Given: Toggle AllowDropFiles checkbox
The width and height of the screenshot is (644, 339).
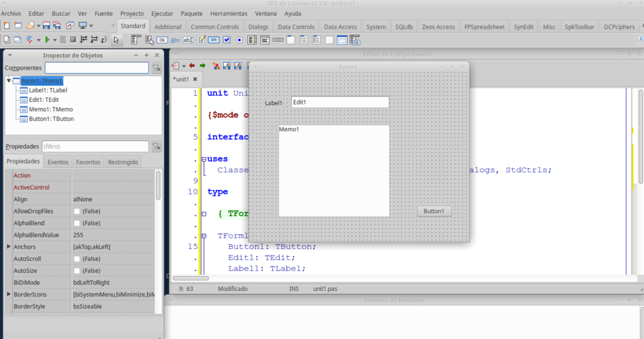Looking at the screenshot, I should [x=76, y=211].
